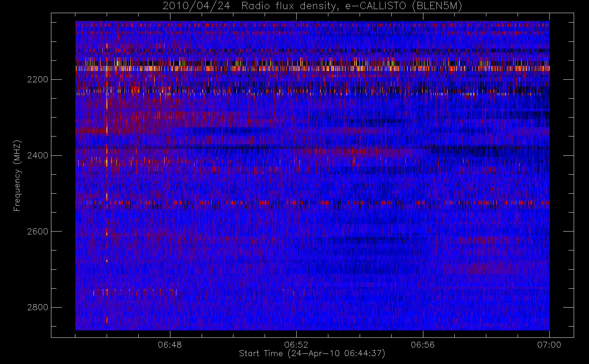589x364 pixels.
Task: Click the 06:56 time tick label
Action: click(x=423, y=345)
